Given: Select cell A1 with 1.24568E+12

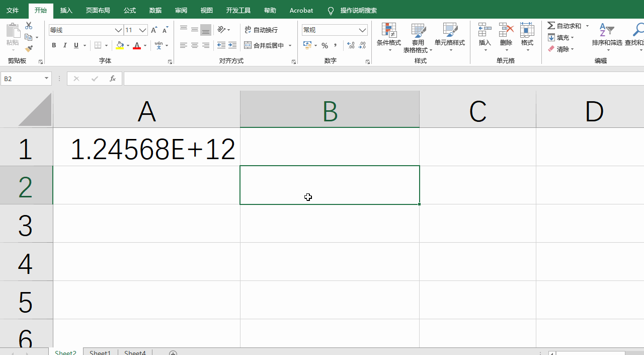Looking at the screenshot, I should [x=146, y=147].
